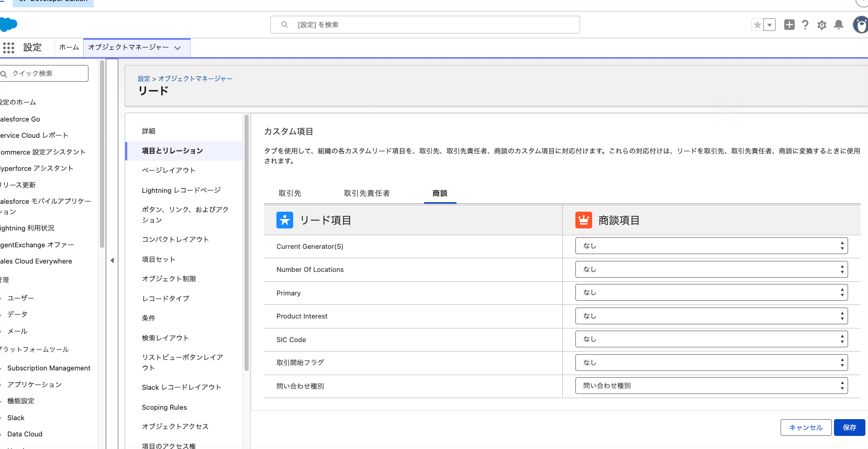Open the オブジェクトマネージャー tab chevron menu
The width and height of the screenshot is (868, 449).
point(177,48)
